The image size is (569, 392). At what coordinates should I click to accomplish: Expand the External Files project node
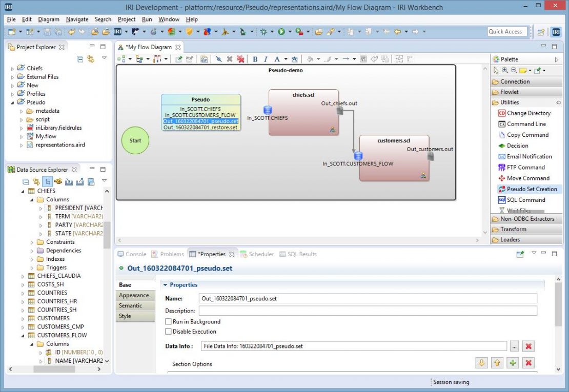point(13,77)
